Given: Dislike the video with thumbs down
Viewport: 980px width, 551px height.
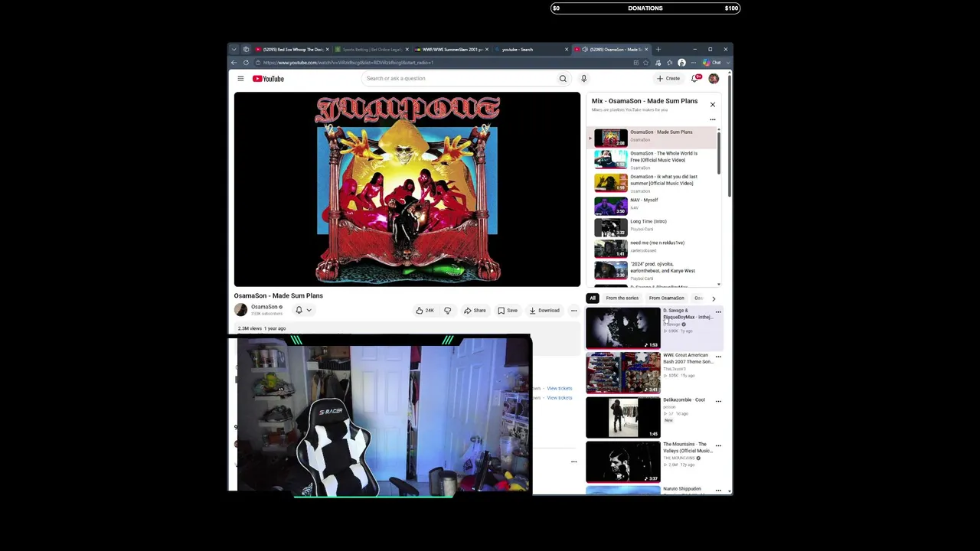Looking at the screenshot, I should (x=447, y=310).
